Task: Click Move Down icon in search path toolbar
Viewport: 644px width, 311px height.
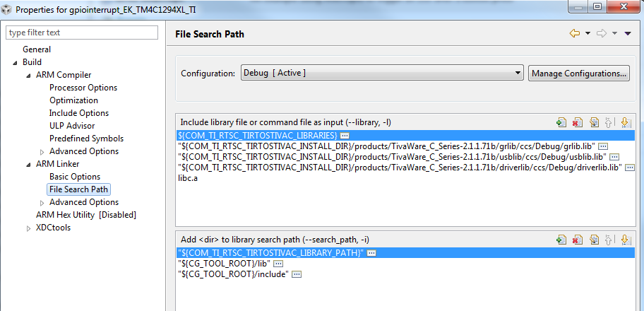Action: click(x=626, y=240)
